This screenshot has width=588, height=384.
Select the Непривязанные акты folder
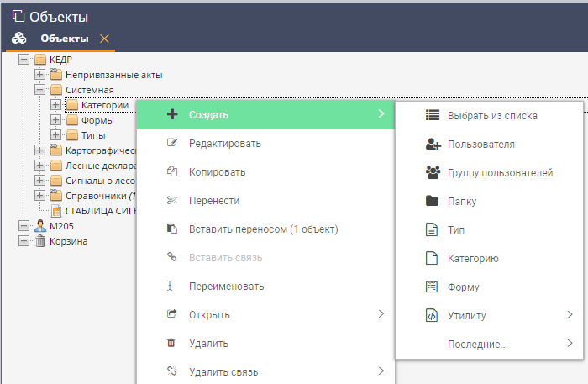pyautogui.click(x=102, y=75)
